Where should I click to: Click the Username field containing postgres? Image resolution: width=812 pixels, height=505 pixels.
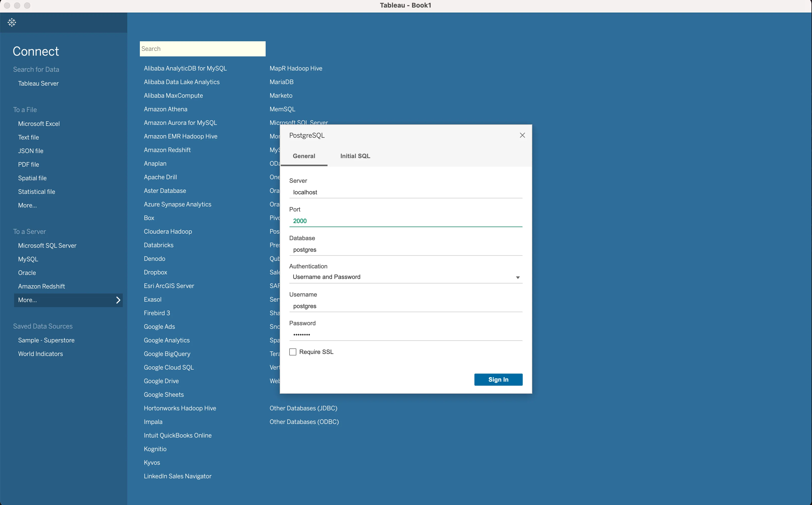[405, 306]
